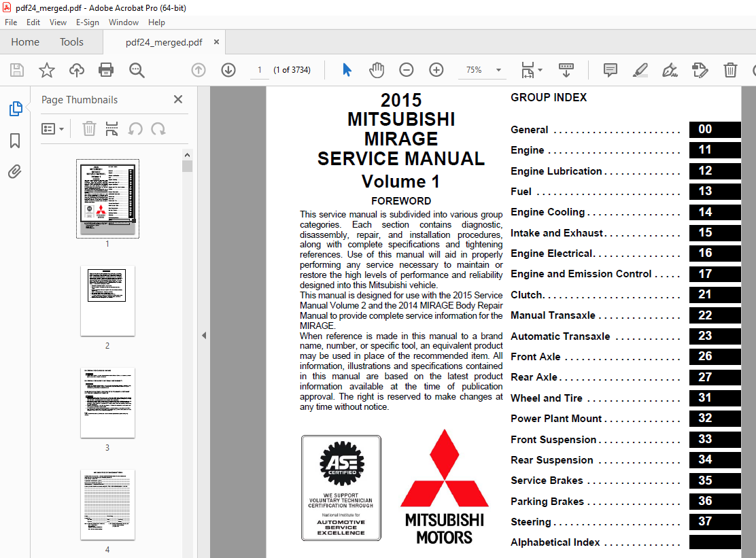756x558 pixels.
Task: Open the Find text search tool
Action: pyautogui.click(x=137, y=71)
